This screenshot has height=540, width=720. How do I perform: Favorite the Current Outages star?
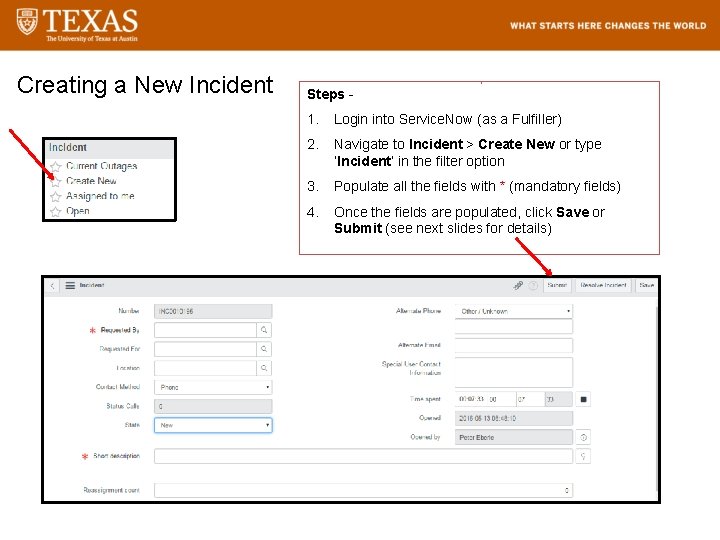pyautogui.click(x=56, y=166)
